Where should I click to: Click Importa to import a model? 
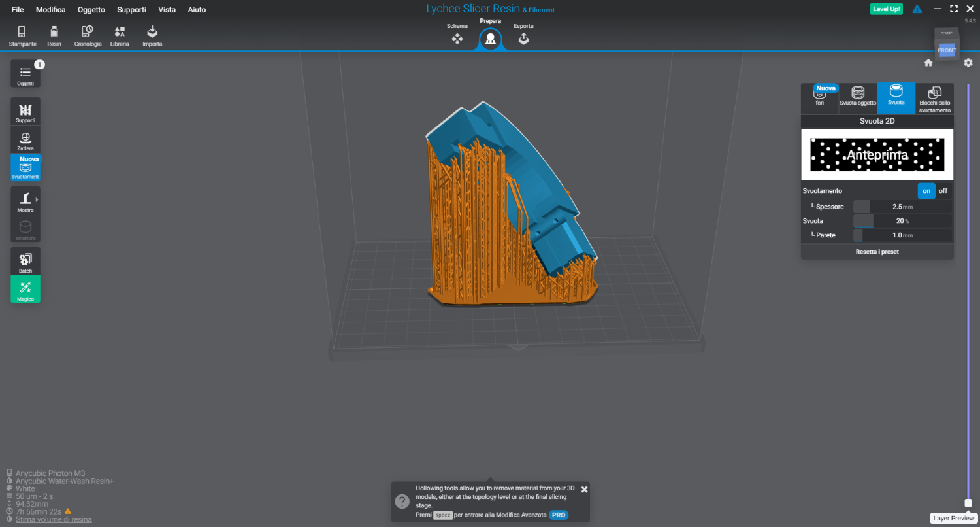pyautogui.click(x=152, y=36)
